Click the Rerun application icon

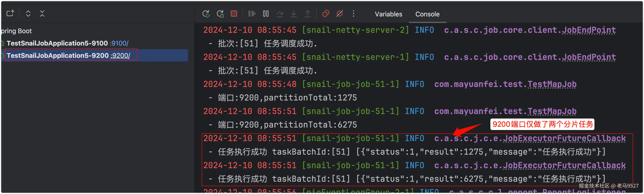click(x=206, y=14)
